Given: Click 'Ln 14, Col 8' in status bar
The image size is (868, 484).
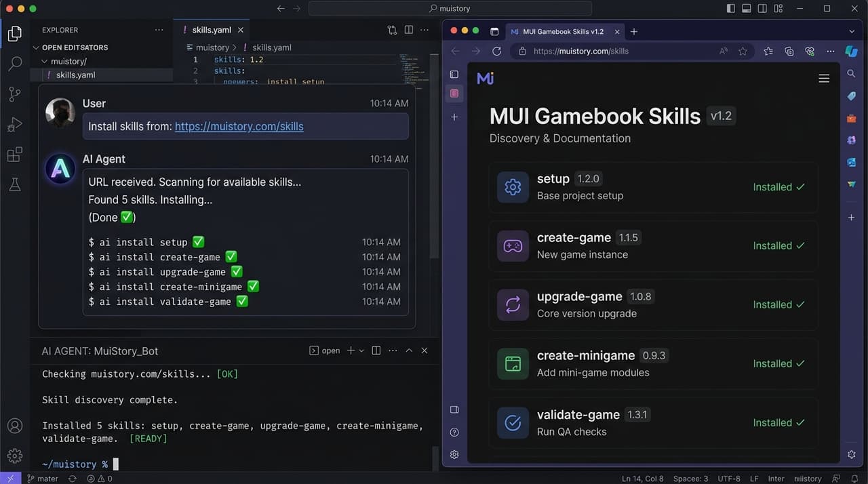Looking at the screenshot, I should [643, 479].
